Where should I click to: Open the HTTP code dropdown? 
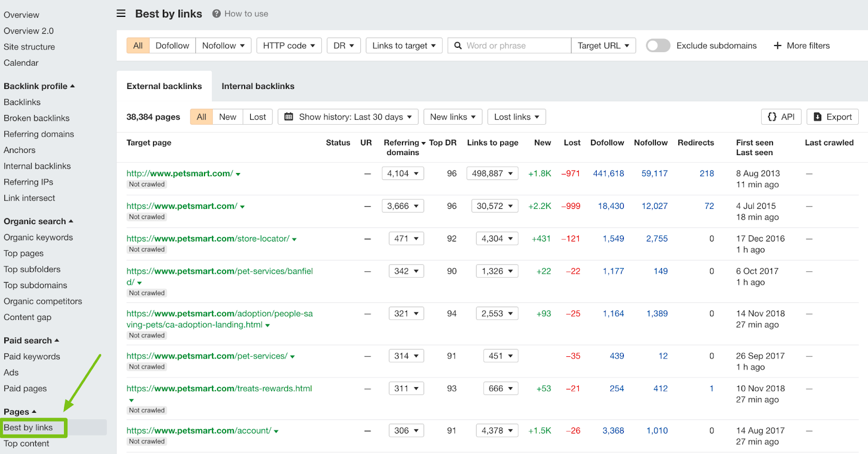coord(289,46)
